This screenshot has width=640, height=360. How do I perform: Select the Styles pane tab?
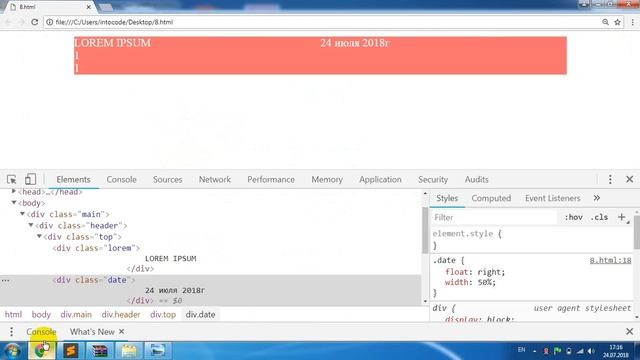pos(447,198)
